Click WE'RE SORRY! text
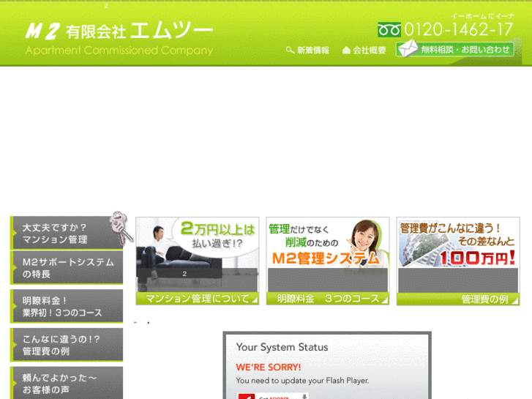 (269, 367)
